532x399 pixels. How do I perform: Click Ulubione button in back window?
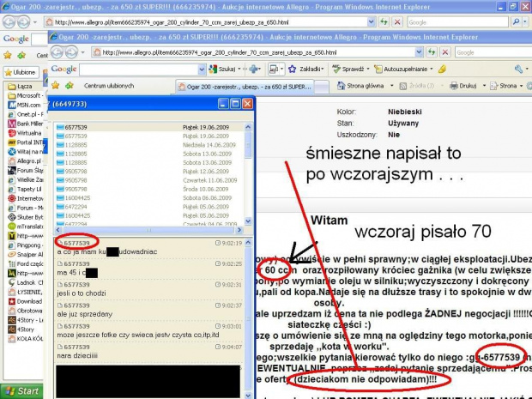[x=21, y=72]
